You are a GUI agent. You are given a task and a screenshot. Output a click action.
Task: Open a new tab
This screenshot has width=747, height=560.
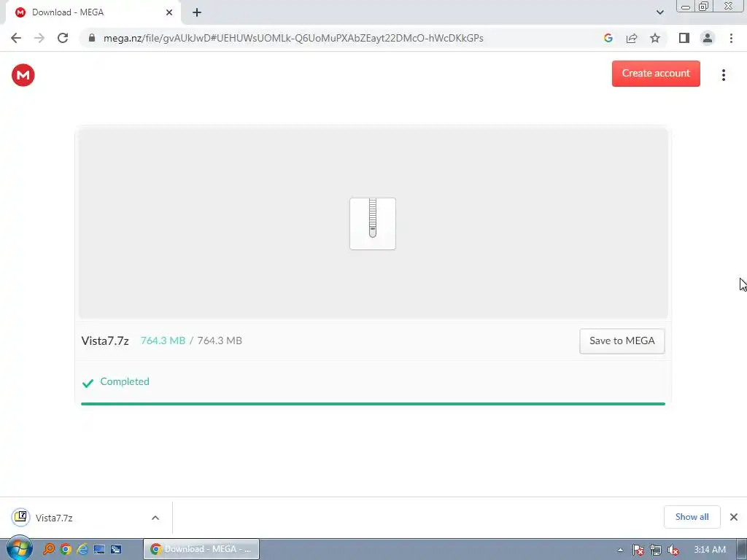click(197, 12)
